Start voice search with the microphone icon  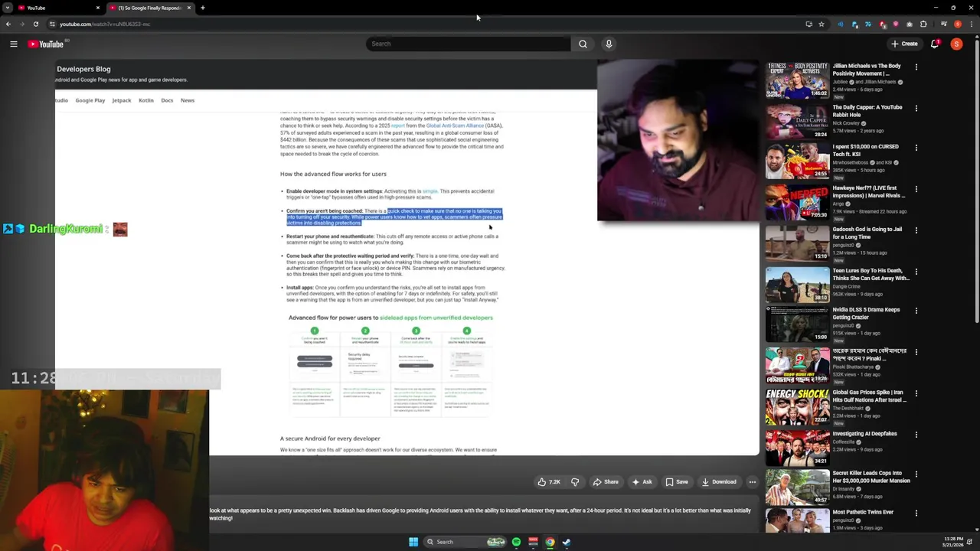609,44
